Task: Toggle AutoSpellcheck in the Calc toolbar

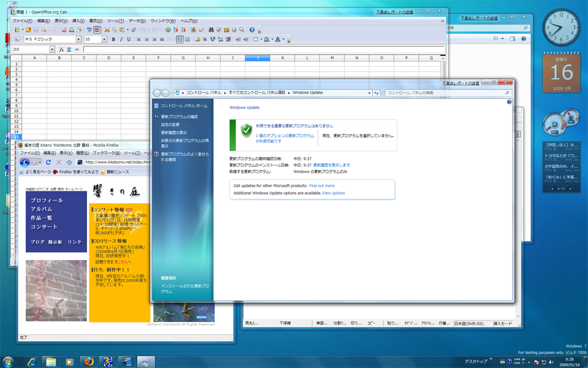Action: (97, 29)
